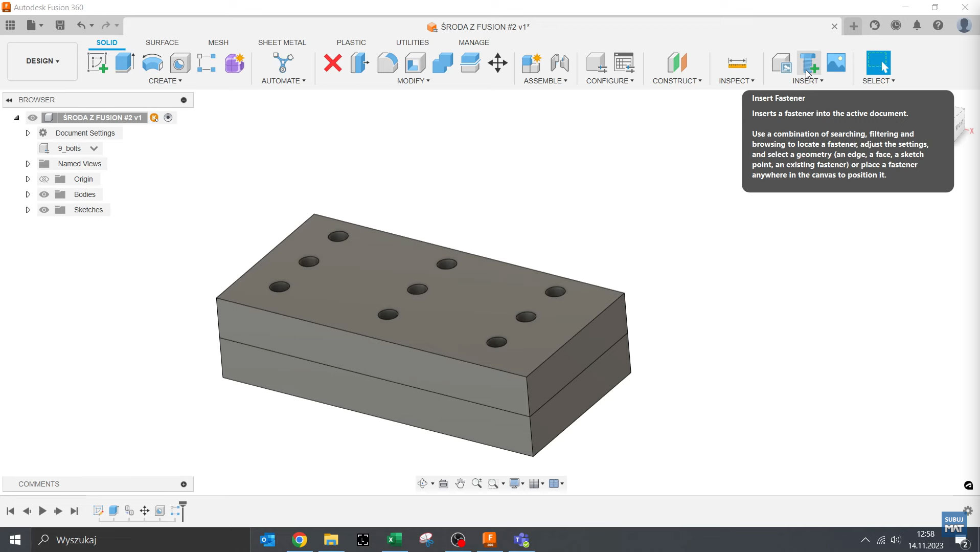
Task: Select the Orbit tool
Action: (423, 483)
